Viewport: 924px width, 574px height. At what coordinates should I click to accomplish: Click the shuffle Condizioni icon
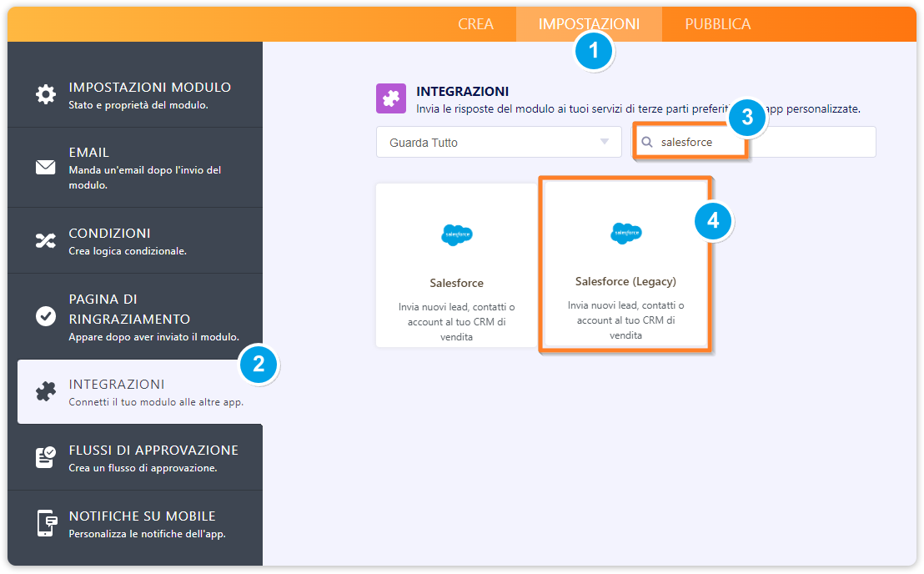(x=45, y=240)
